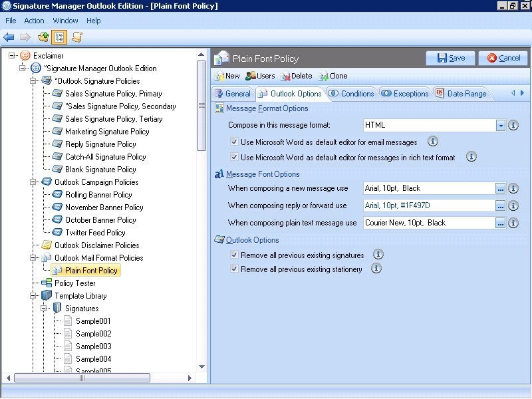This screenshot has width=532, height=399.
Task: Click the Outlook Signature Policies folder icon
Action: tap(47, 80)
